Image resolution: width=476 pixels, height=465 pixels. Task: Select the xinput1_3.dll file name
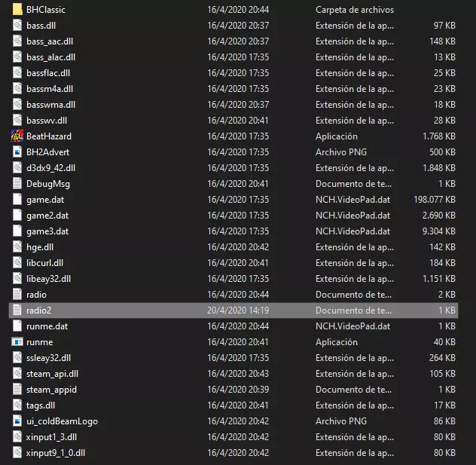(51, 437)
